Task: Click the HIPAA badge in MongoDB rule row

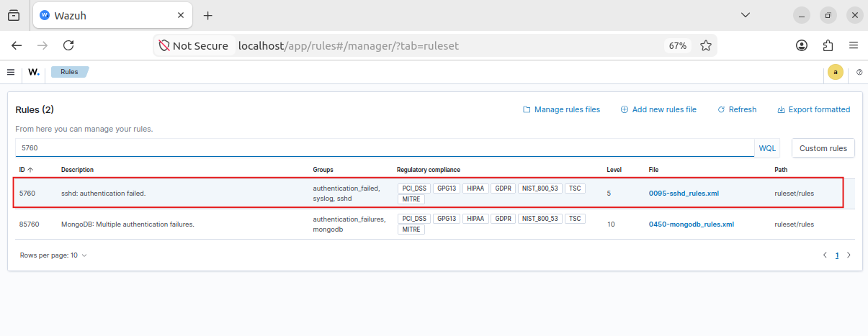Action: click(475, 219)
